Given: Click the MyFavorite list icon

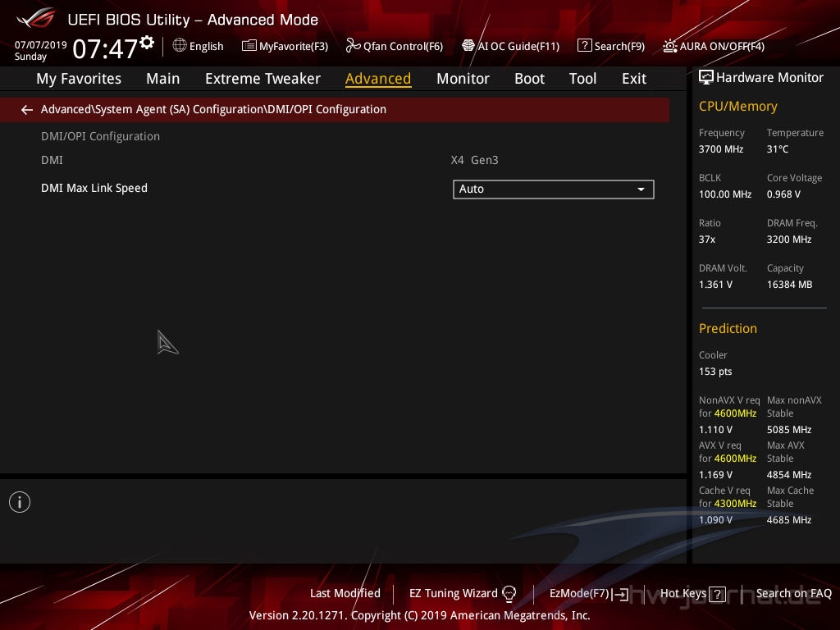Looking at the screenshot, I should [x=249, y=46].
